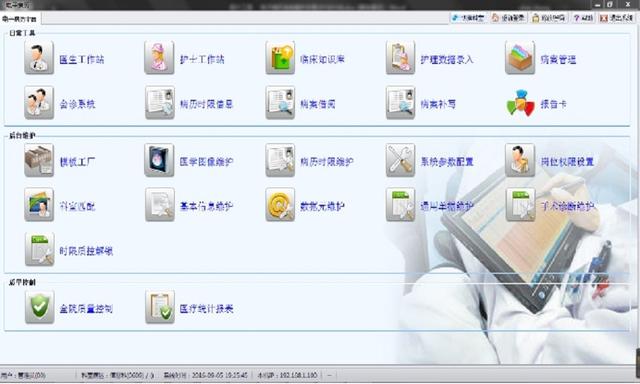Launch the consultation system two-doctors icon
Screen dimensions: 640x384
tap(39, 102)
